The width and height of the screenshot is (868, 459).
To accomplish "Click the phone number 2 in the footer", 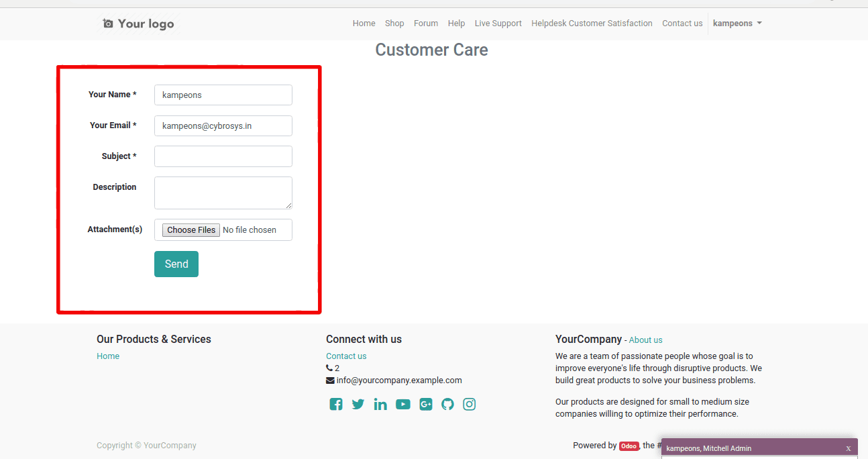I will pyautogui.click(x=337, y=368).
